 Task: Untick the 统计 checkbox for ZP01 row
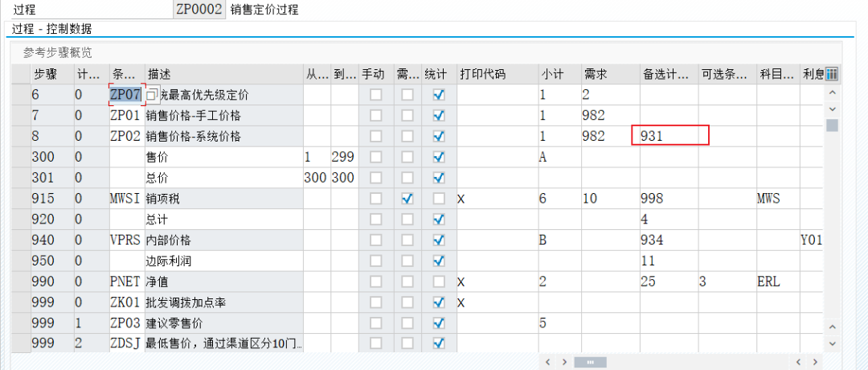439,116
